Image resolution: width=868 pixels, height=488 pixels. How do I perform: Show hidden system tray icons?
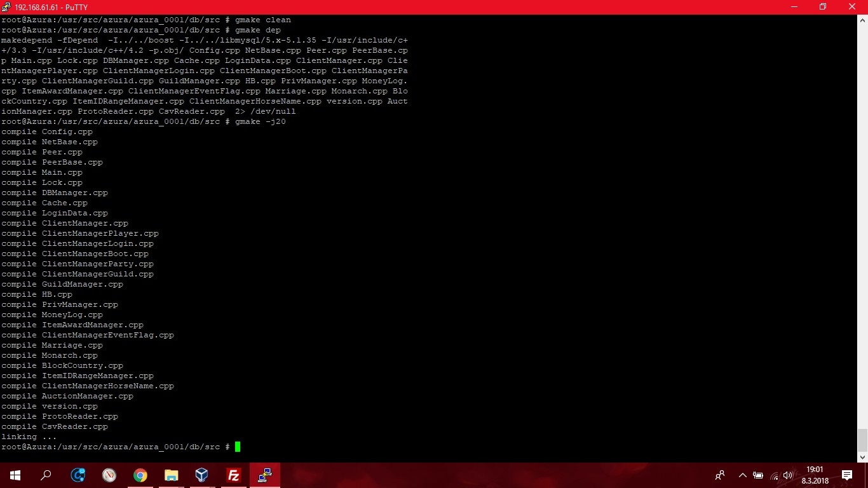tap(742, 475)
